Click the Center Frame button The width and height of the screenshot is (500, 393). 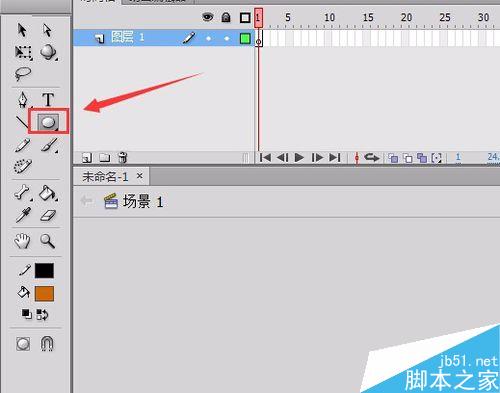357,158
